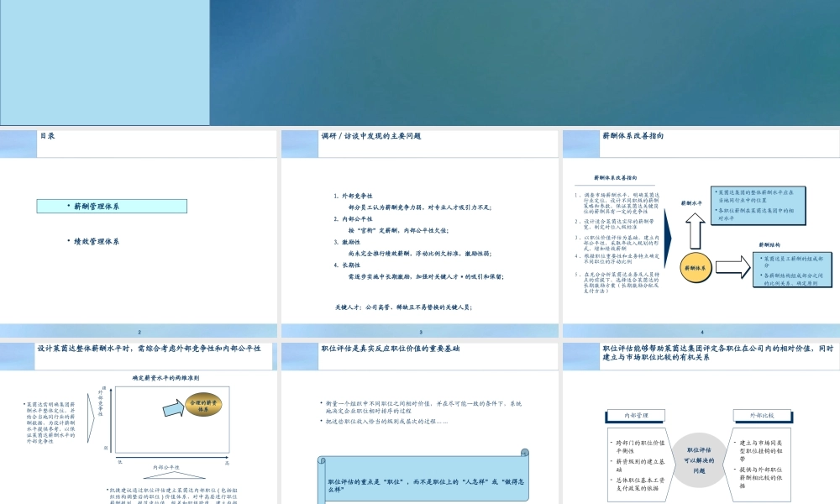The image size is (840, 504).
Task: Click the 职位评估是真实反应职位价值 slide title
Action: tap(390, 347)
